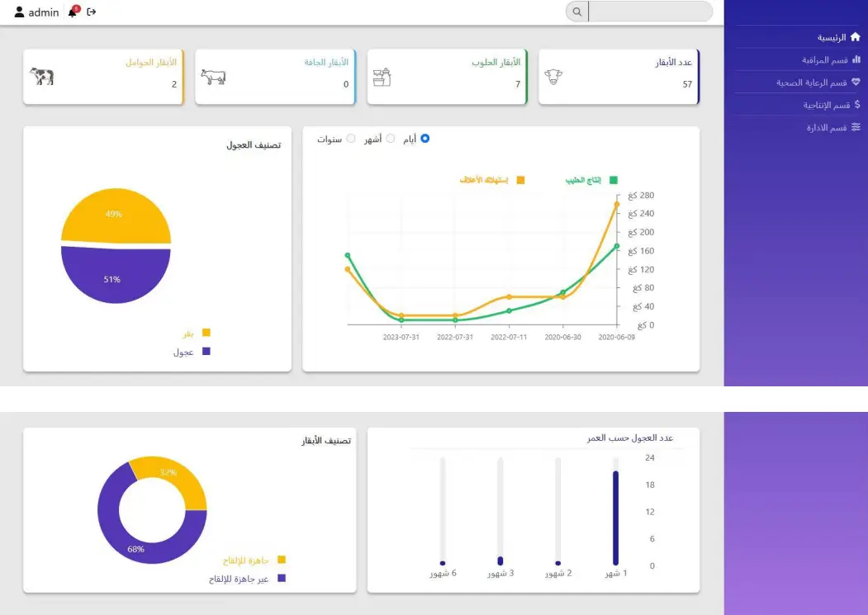Click inside the top search field
Image resolution: width=868 pixels, height=615 pixels.
point(649,12)
